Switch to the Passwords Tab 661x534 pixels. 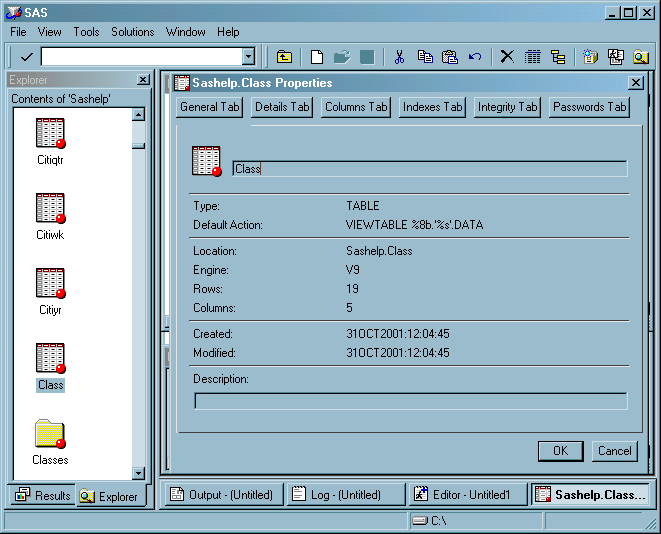coord(589,107)
